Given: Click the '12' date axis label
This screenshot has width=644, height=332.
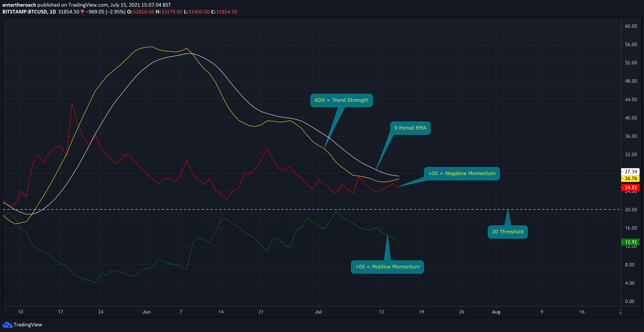Looking at the screenshot, I should point(381,312).
